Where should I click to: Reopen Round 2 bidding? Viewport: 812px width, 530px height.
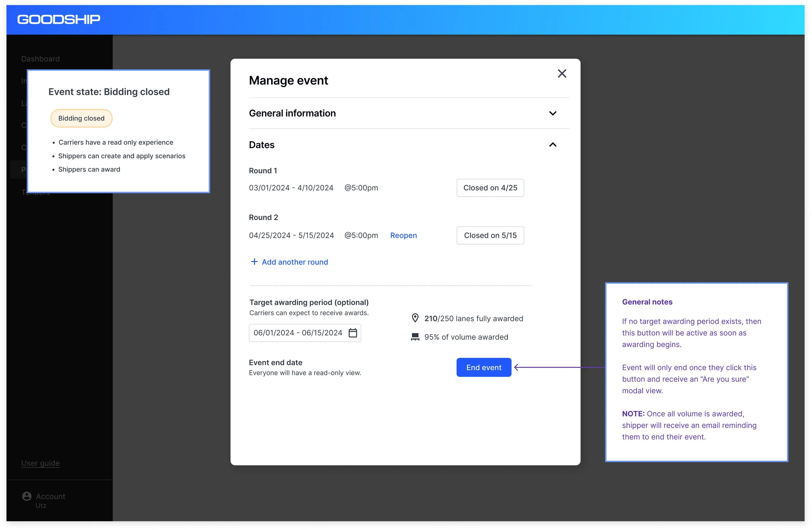point(403,236)
